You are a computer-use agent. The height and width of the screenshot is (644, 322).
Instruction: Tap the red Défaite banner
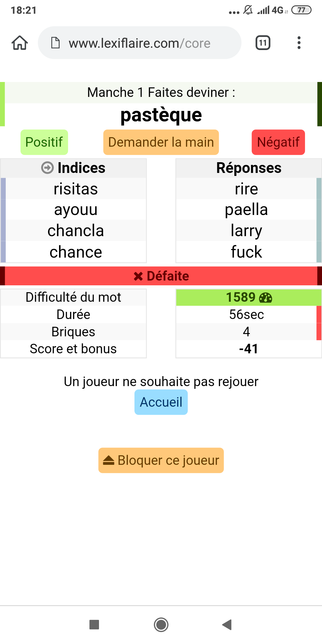[x=161, y=276]
